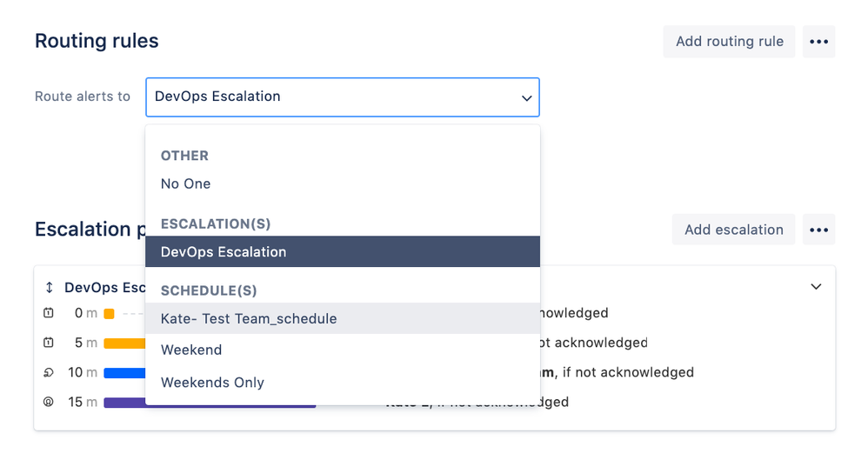Choose the Weekend schedule option
The image size is (868, 460).
click(191, 350)
